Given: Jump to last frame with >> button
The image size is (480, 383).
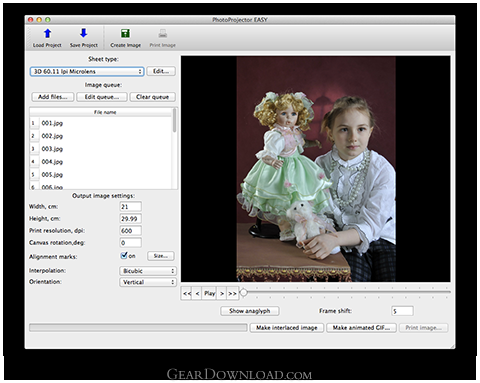Looking at the screenshot, I should [x=232, y=293].
